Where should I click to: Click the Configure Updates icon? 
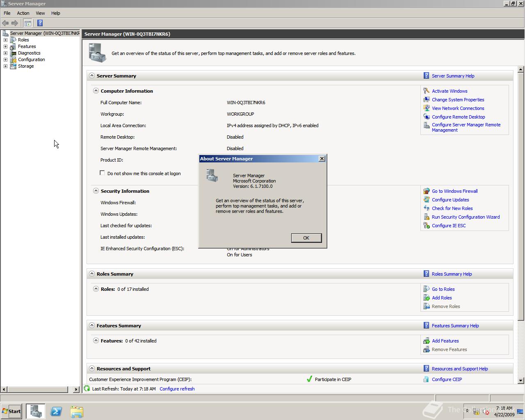[426, 200]
